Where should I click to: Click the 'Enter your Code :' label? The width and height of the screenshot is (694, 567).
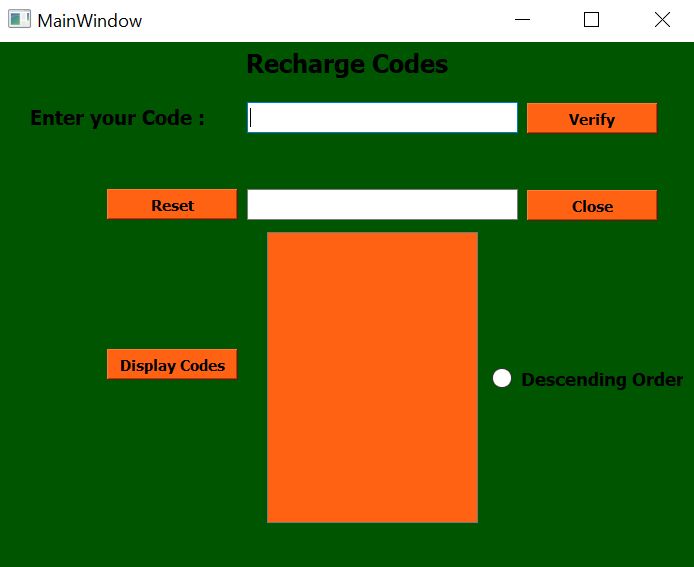tap(117, 118)
